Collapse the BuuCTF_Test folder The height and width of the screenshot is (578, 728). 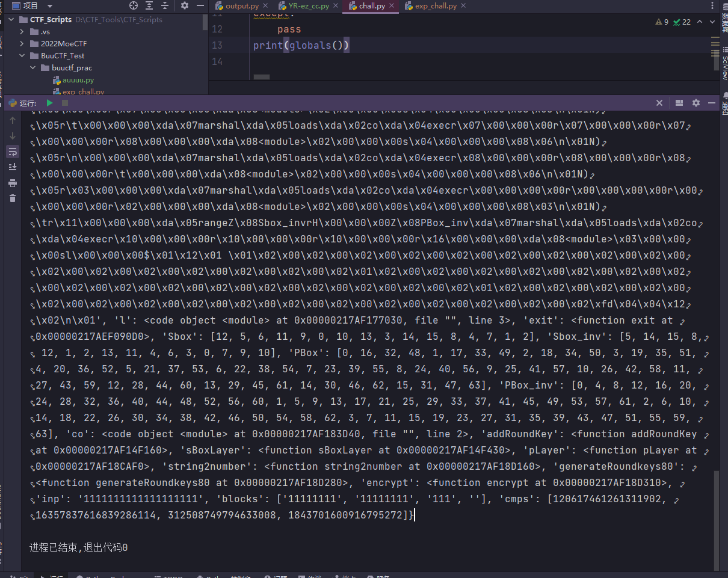[22, 56]
